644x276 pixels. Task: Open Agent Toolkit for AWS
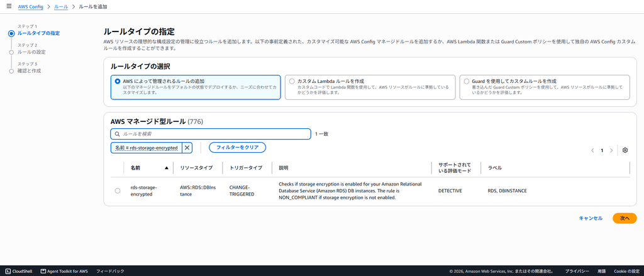coord(64,271)
